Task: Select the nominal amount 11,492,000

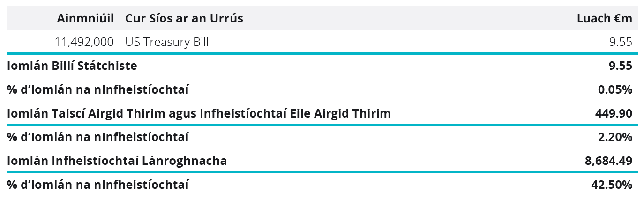Action: point(84,42)
